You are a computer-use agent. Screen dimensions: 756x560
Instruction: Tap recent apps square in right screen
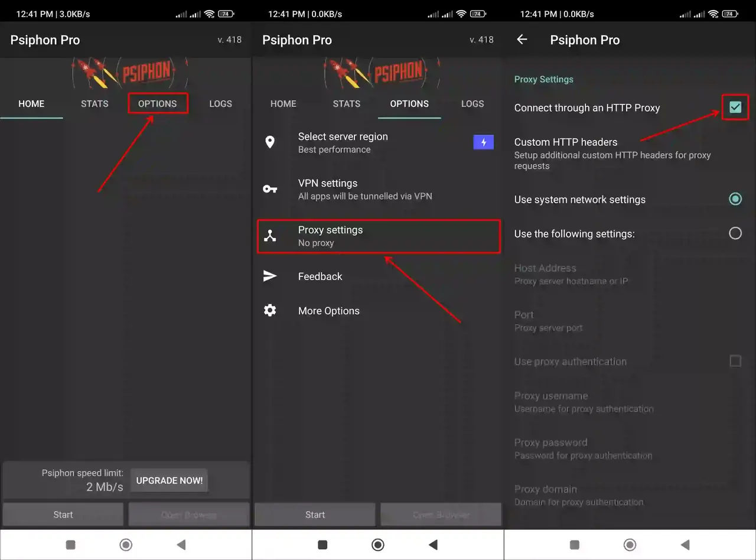pyautogui.click(x=575, y=545)
